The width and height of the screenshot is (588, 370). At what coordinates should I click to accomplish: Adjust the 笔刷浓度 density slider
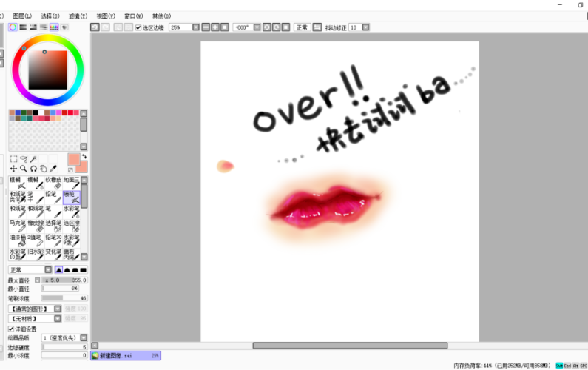64,298
